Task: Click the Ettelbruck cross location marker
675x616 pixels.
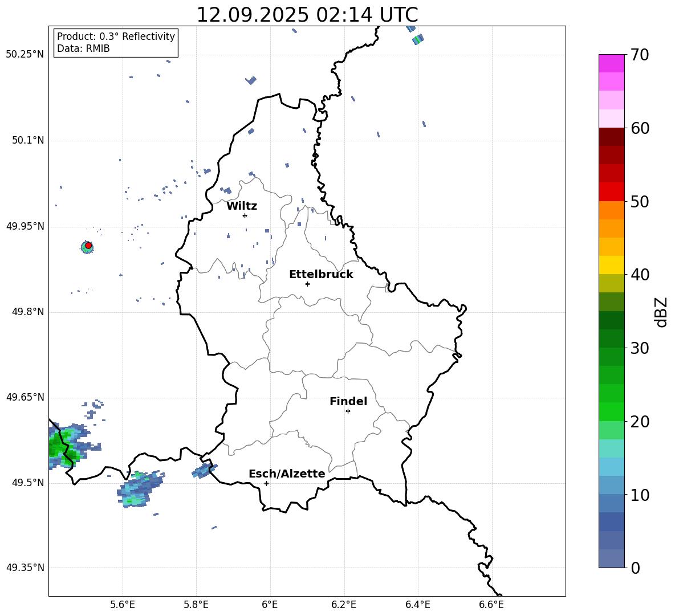Action: (307, 284)
